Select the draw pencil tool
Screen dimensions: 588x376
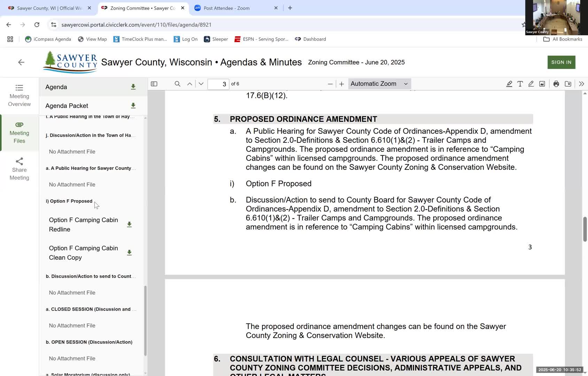531,84
